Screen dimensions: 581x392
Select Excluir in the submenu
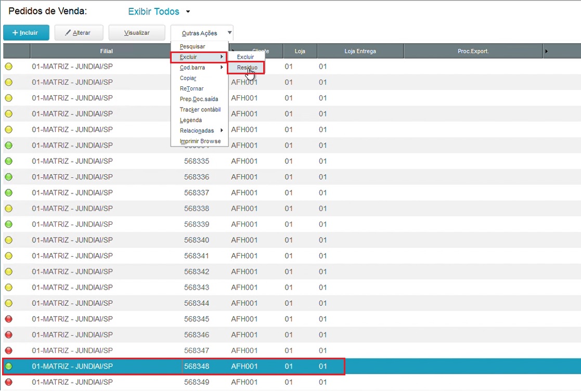(246, 57)
